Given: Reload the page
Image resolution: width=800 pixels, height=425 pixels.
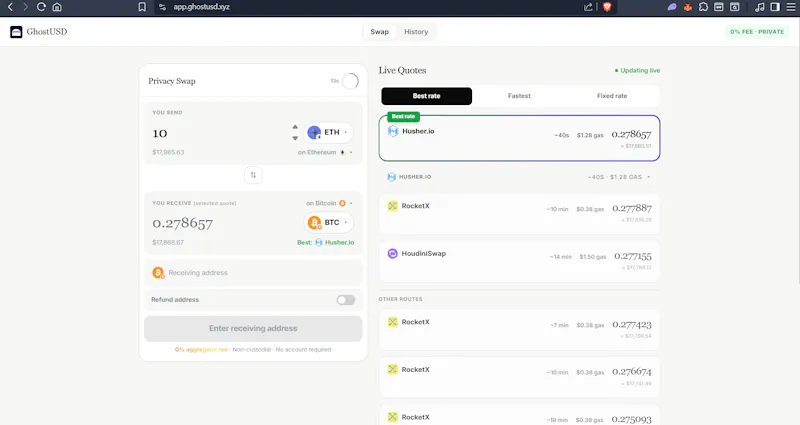Looking at the screenshot, I should tap(41, 7).
